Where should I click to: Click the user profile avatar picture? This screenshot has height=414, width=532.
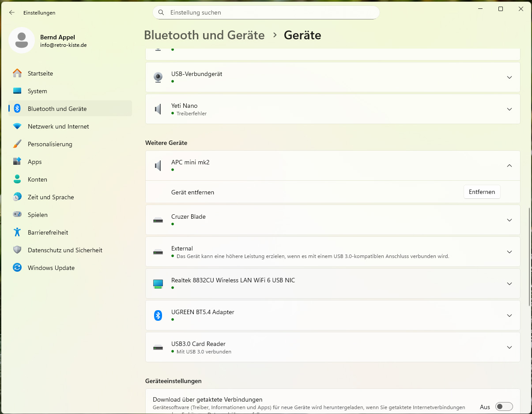tap(22, 40)
